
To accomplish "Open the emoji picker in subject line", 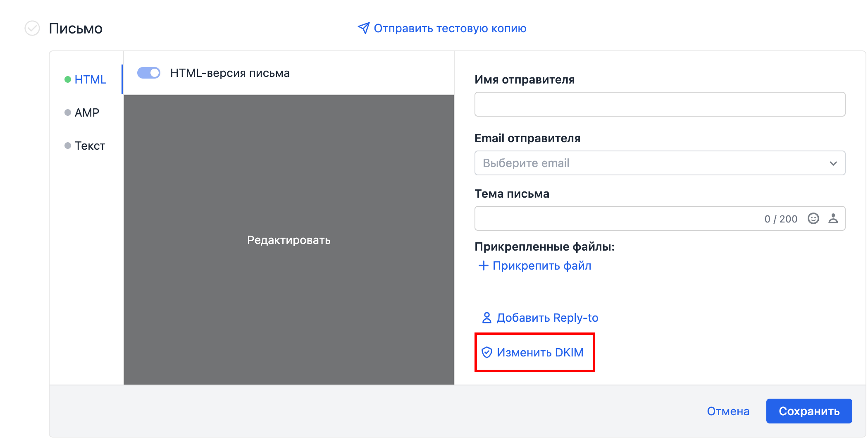I will [814, 218].
